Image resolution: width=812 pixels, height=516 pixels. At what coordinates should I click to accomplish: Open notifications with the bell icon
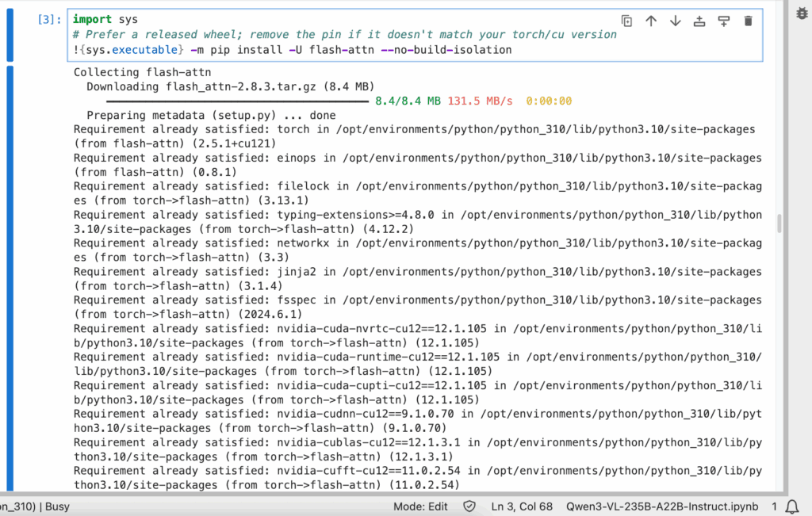coord(791,506)
